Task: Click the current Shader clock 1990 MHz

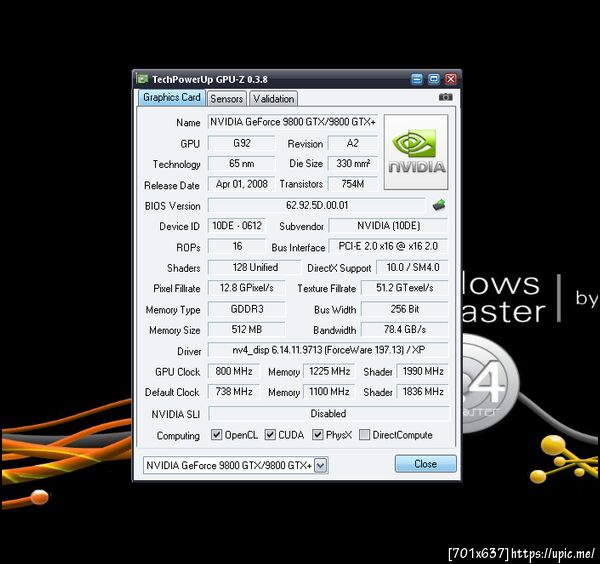Action: [x=422, y=371]
